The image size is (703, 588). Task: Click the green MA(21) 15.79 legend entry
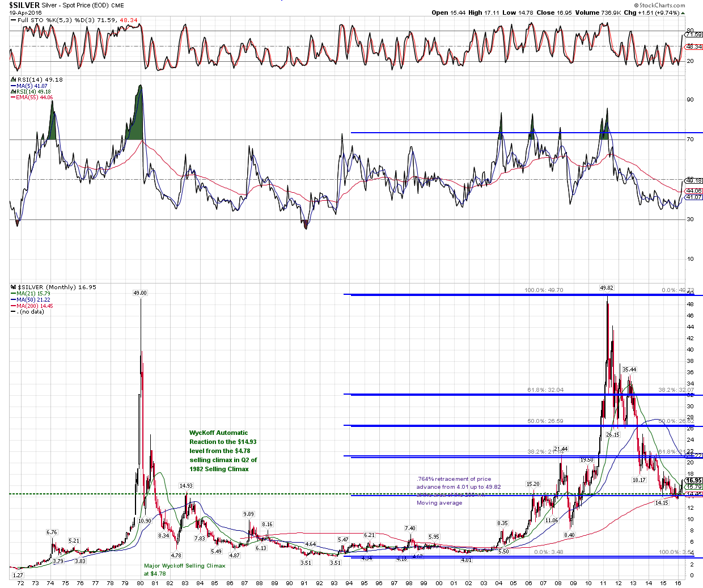pyautogui.click(x=33, y=294)
